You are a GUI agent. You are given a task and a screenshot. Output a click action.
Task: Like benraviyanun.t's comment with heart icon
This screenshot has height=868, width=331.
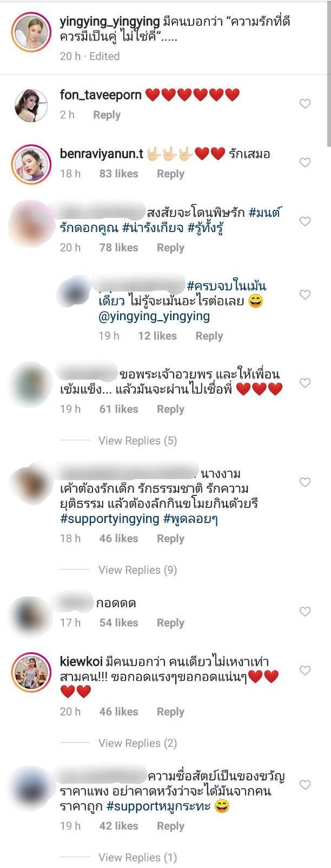point(305,163)
